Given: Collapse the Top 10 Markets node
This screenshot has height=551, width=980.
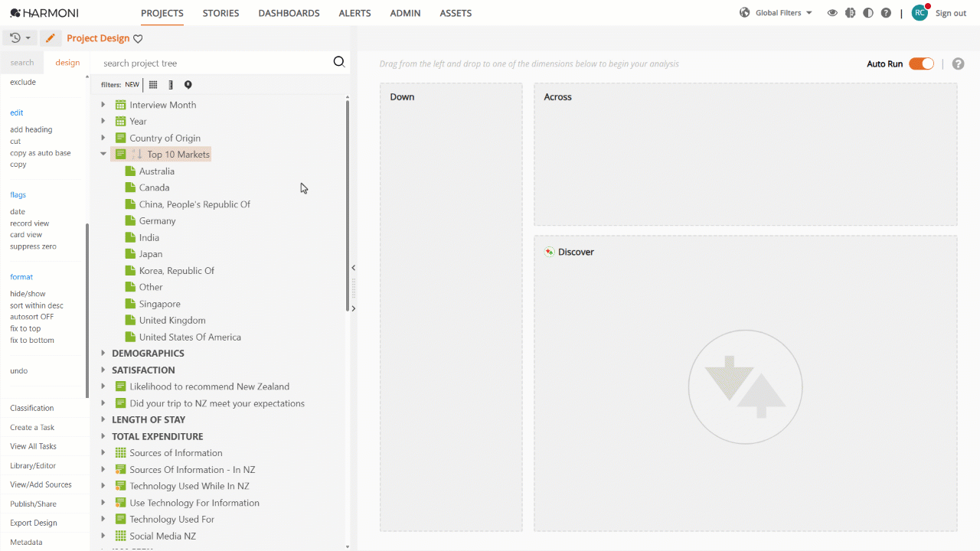Looking at the screenshot, I should point(103,154).
